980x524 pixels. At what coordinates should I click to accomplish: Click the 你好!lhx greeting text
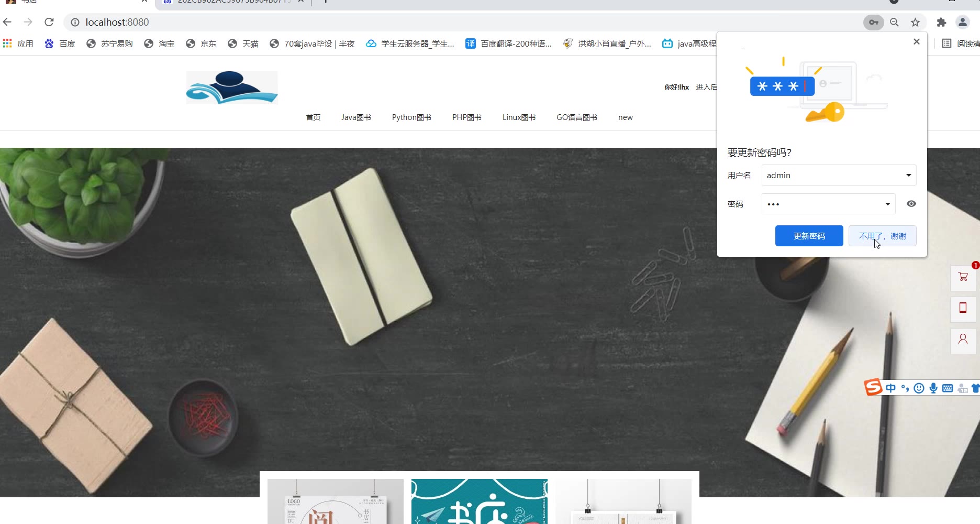tap(676, 87)
